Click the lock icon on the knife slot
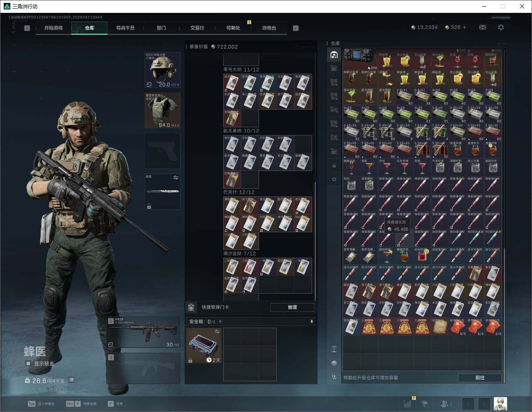 (x=149, y=206)
